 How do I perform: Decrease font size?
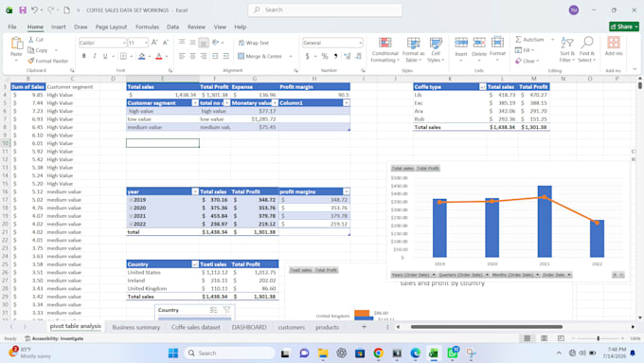pyautogui.click(x=166, y=43)
